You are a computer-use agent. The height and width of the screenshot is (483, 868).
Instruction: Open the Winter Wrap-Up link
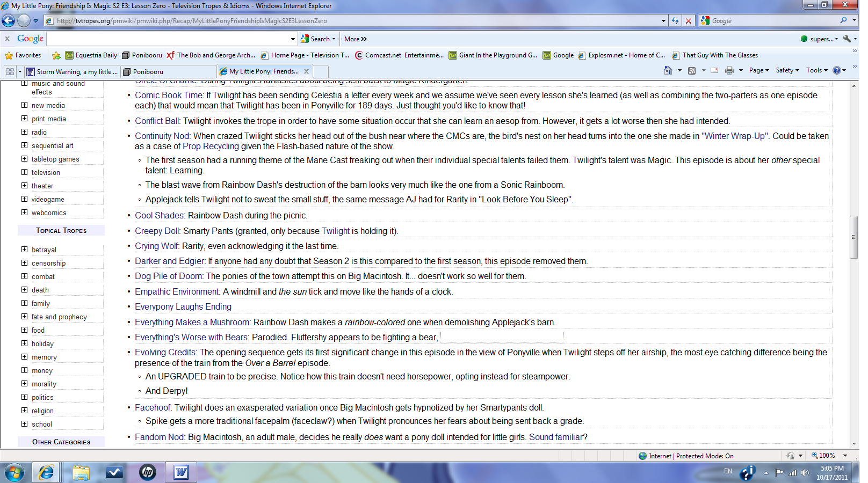[735, 136]
